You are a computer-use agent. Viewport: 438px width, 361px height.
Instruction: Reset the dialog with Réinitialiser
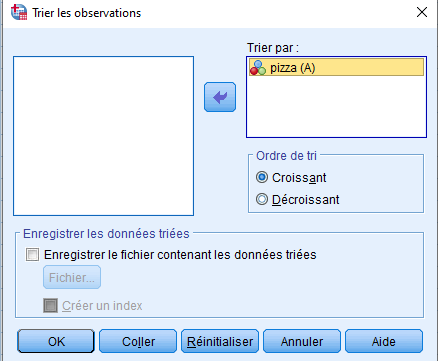coord(220,341)
